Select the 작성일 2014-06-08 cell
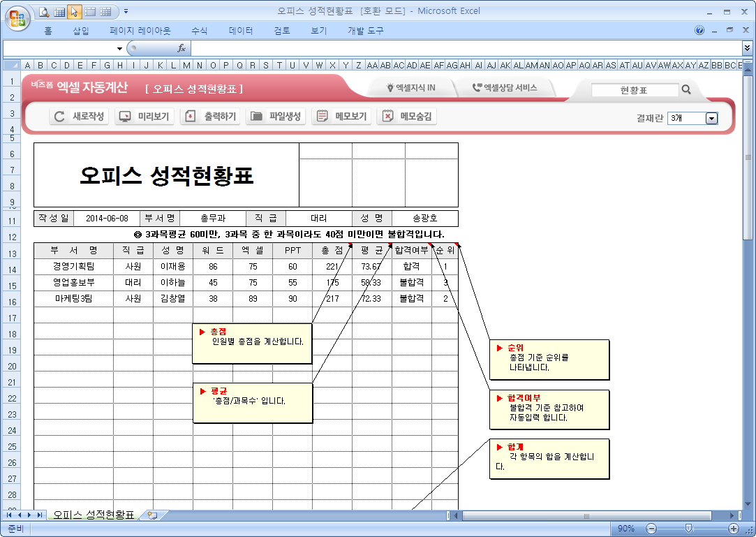Viewport: 756px width, 537px height. point(107,218)
